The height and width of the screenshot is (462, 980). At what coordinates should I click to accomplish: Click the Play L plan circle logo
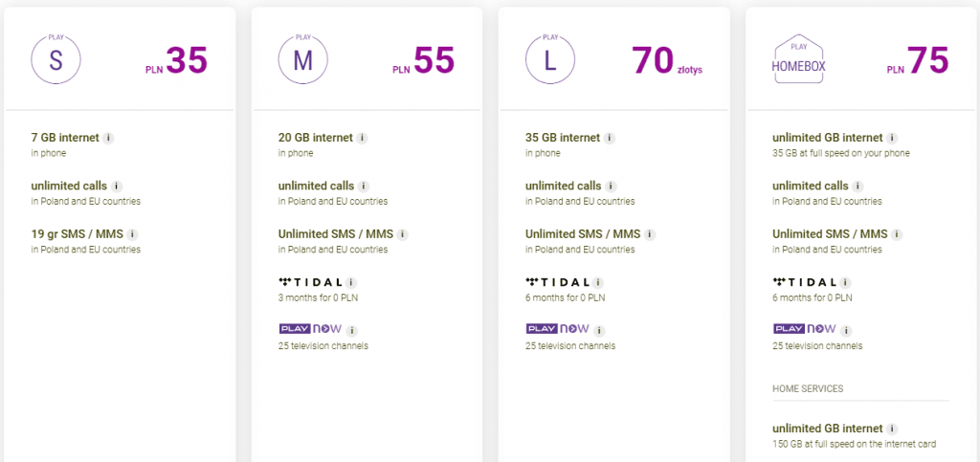(550, 61)
